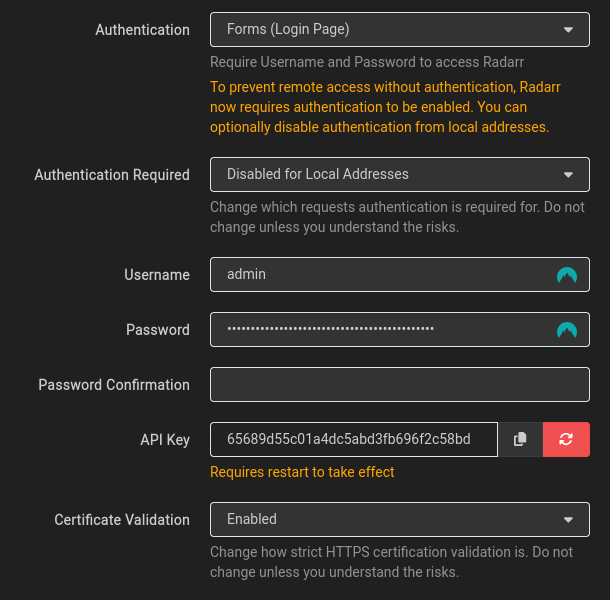Click the Authentication Required label

(112, 175)
